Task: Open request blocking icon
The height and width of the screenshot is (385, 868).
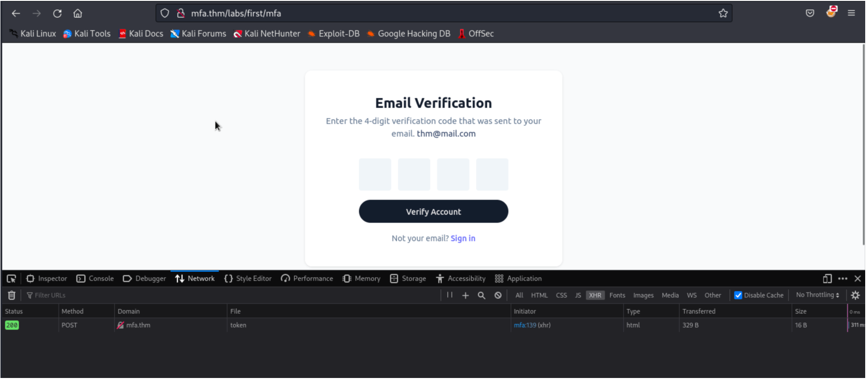Action: click(498, 296)
